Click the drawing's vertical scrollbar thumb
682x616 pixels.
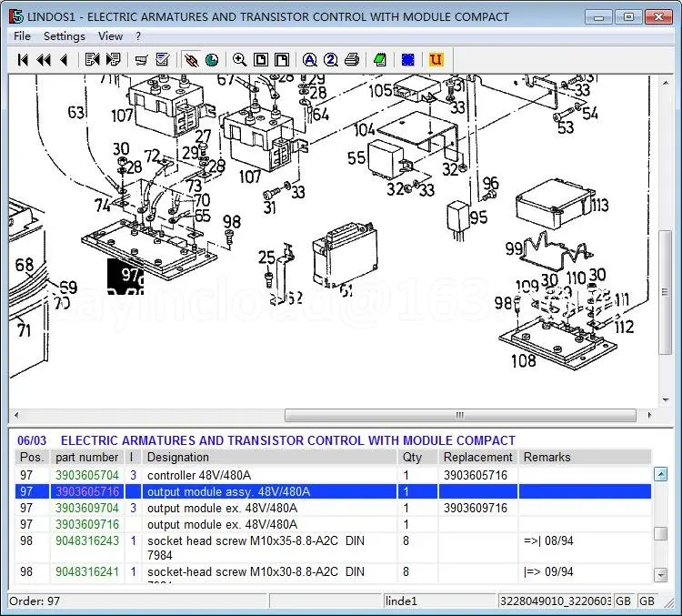click(x=666, y=292)
